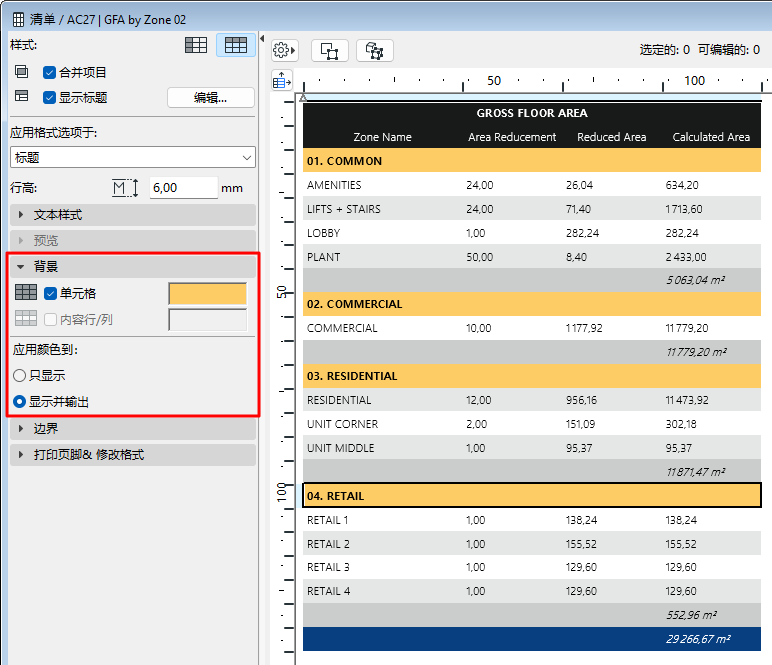
Task: Toggle the 内容行/列 checkbox
Action: tap(50, 320)
